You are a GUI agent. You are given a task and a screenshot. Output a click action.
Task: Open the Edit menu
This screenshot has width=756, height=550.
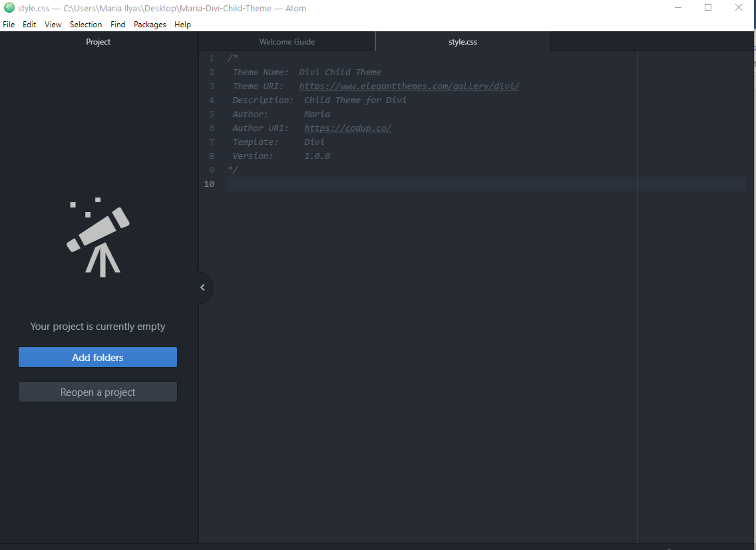pyautogui.click(x=29, y=25)
